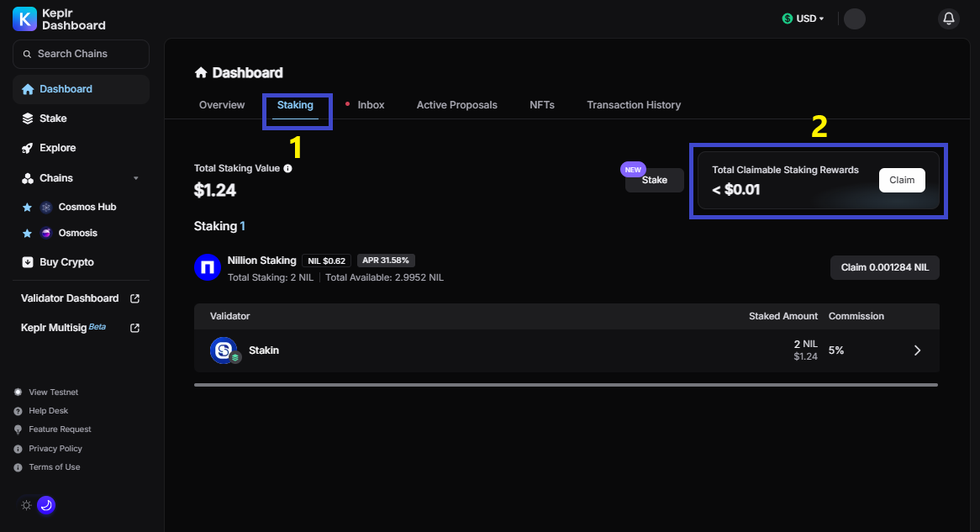Click external link icon beside Keplr Multisig
Viewport: 980px width, 532px height.
click(134, 329)
